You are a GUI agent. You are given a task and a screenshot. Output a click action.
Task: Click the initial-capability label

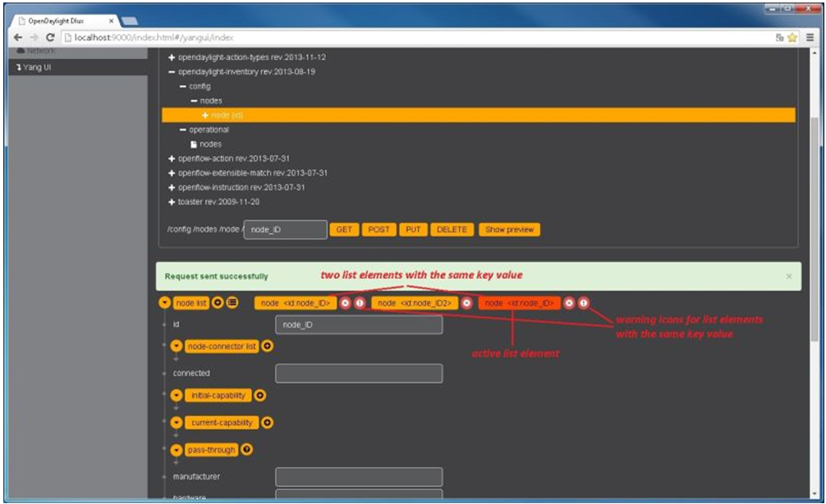(x=218, y=395)
